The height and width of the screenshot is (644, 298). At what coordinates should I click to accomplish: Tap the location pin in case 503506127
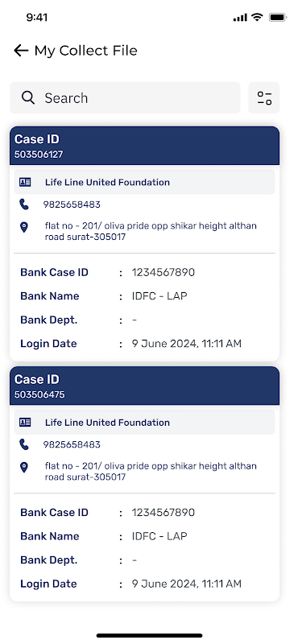click(24, 227)
